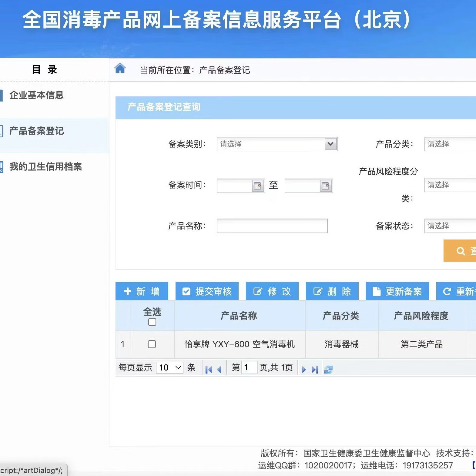Focus the start date 备案时间 field
The width and height of the screenshot is (476, 476).
(x=235, y=186)
